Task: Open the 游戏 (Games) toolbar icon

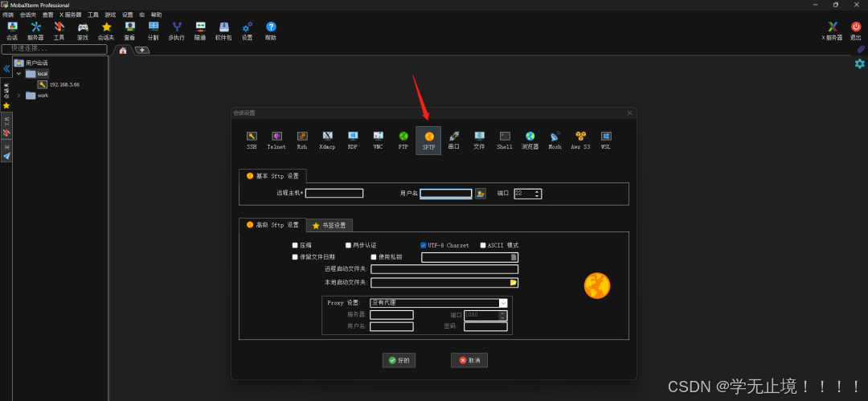Action: click(83, 31)
